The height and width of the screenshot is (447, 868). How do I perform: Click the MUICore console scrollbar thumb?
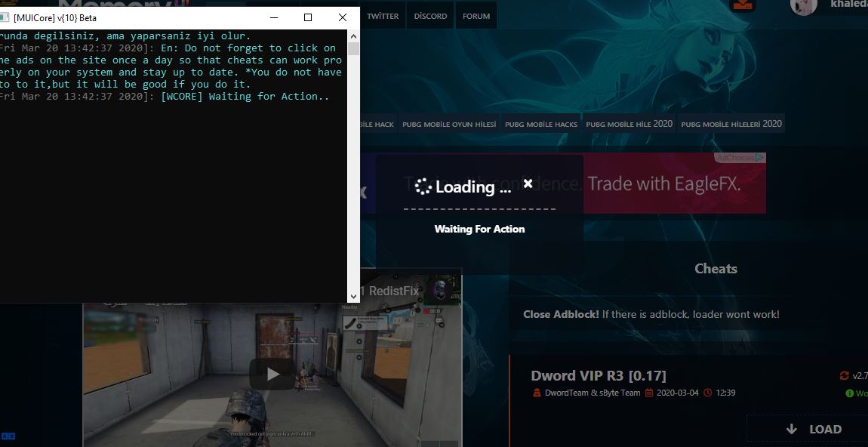[x=354, y=48]
